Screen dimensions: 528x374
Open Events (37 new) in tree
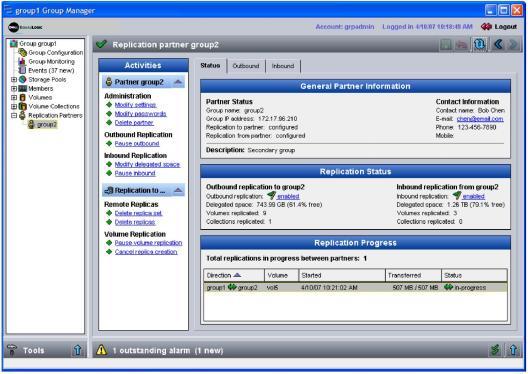pyautogui.click(x=51, y=70)
